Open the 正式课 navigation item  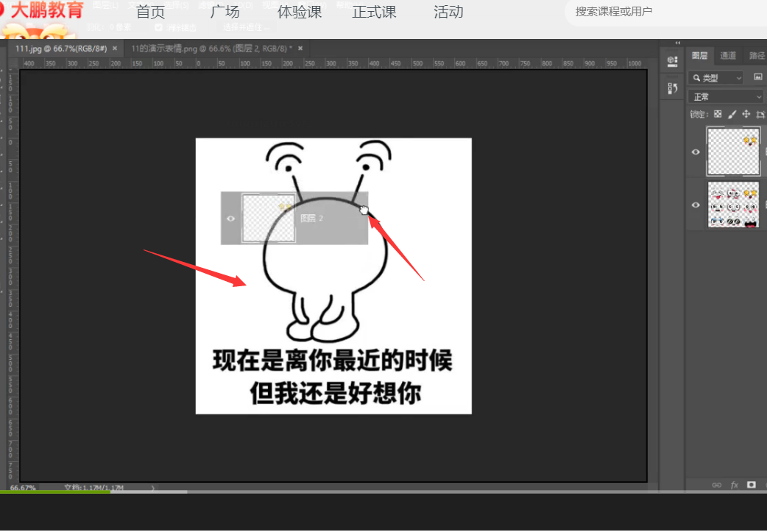(374, 12)
